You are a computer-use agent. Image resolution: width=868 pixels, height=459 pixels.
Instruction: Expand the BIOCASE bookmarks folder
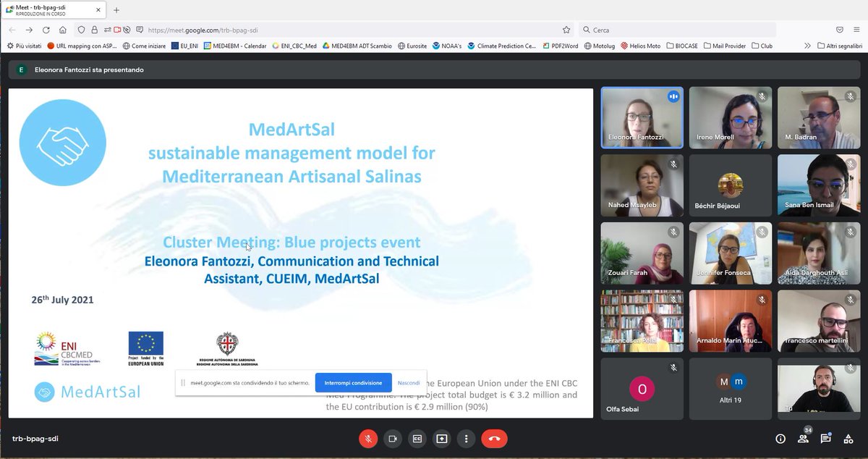click(x=682, y=46)
